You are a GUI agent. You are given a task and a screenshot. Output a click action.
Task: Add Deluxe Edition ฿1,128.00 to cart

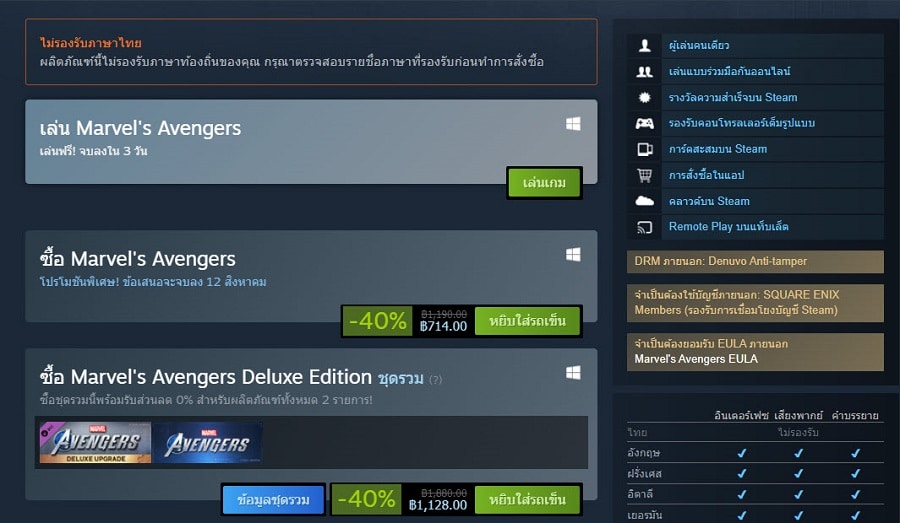coord(527,499)
